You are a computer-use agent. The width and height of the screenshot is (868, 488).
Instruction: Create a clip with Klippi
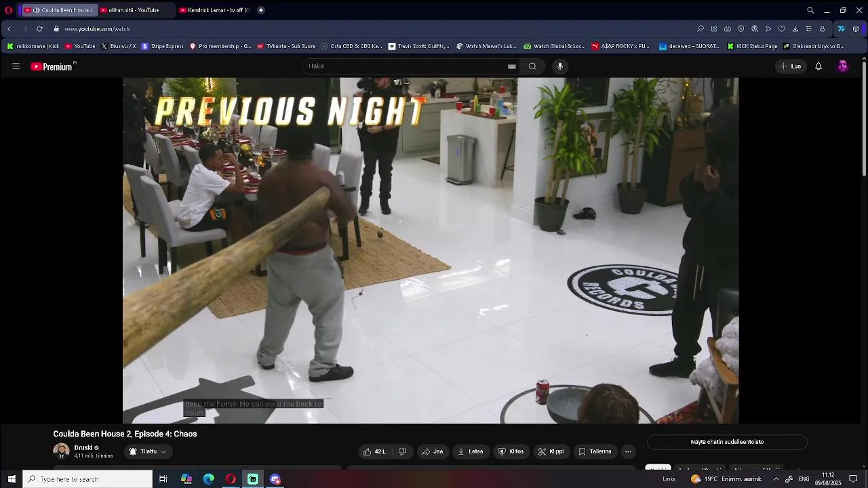pos(551,451)
